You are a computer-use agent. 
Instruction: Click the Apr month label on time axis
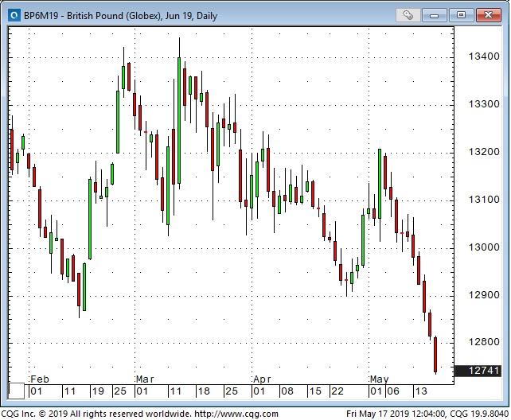click(x=262, y=379)
